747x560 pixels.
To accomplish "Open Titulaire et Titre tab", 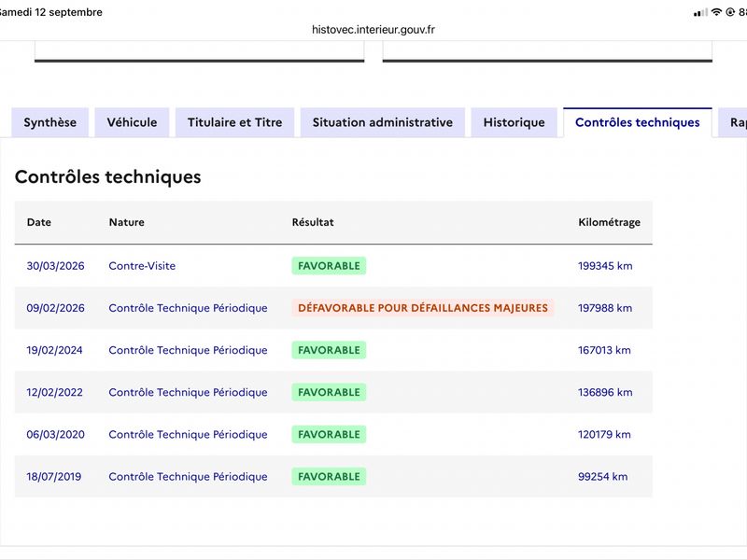I will pos(235,122).
